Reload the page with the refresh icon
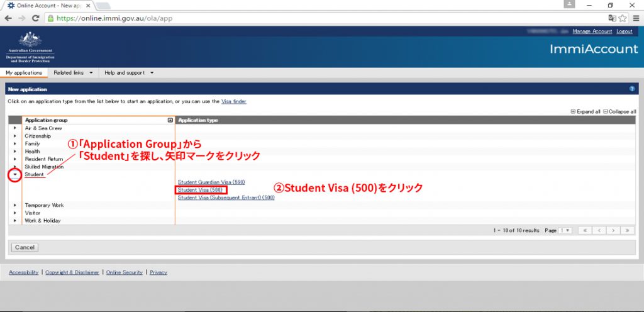This screenshot has width=644, height=312. [x=36, y=18]
